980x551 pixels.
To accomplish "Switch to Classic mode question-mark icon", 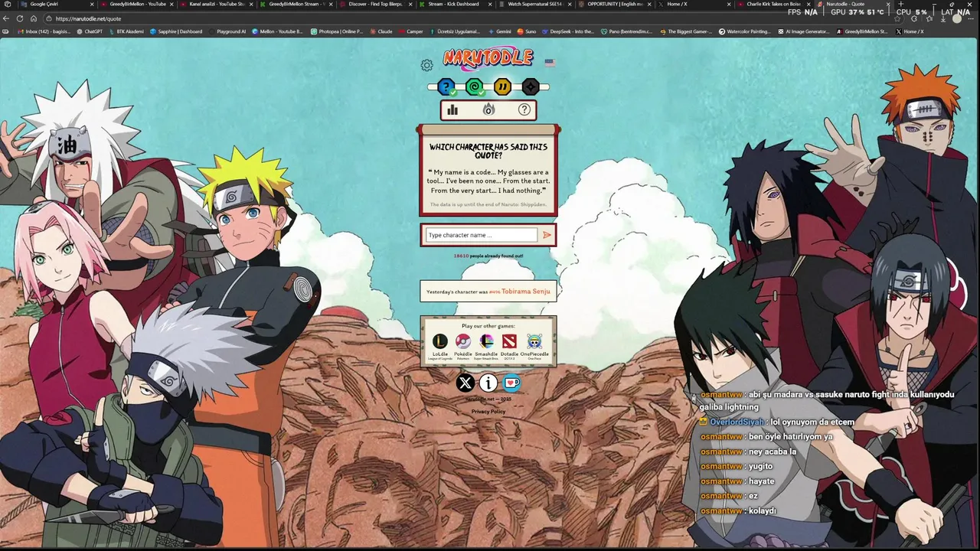I will pyautogui.click(x=446, y=87).
